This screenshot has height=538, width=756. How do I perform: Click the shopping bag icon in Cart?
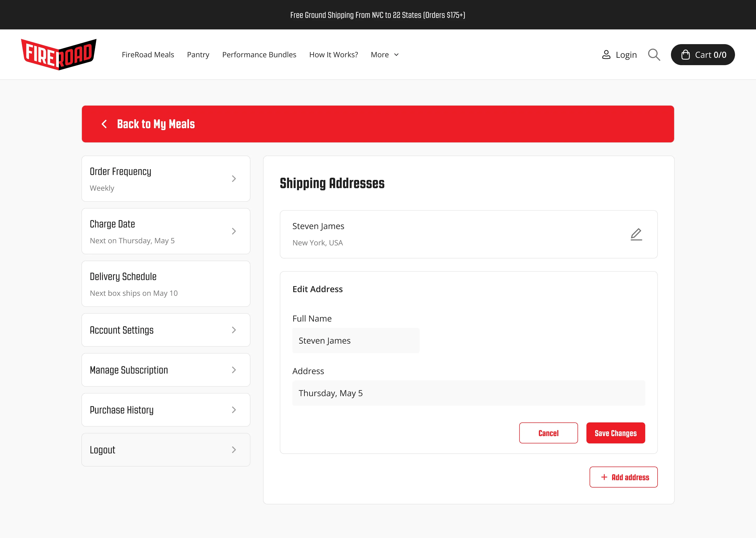coord(685,55)
